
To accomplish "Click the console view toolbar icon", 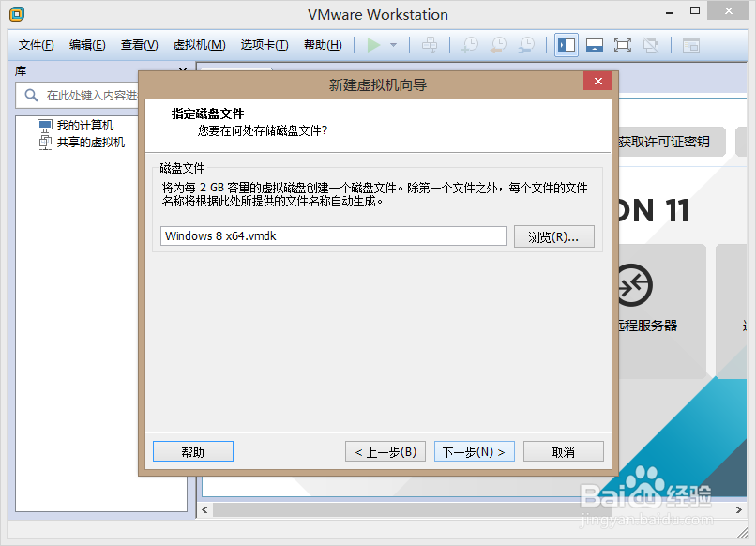I will (691, 45).
